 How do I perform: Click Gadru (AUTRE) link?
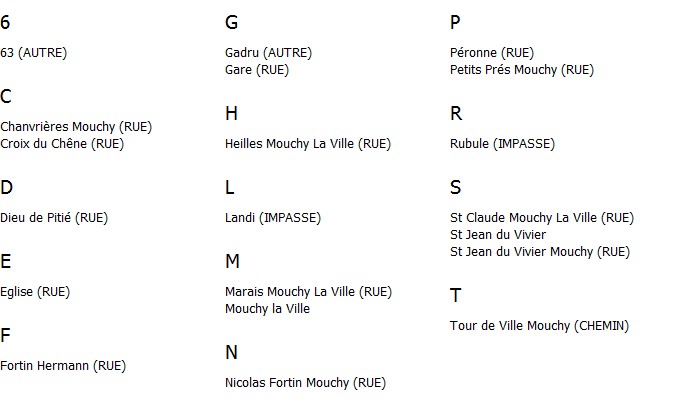(x=269, y=53)
